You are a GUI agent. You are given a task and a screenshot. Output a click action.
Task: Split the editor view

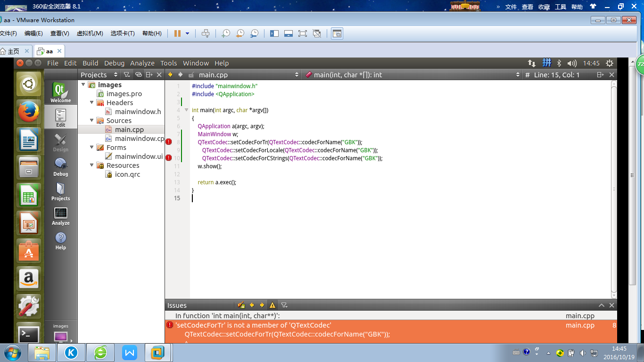coord(600,74)
